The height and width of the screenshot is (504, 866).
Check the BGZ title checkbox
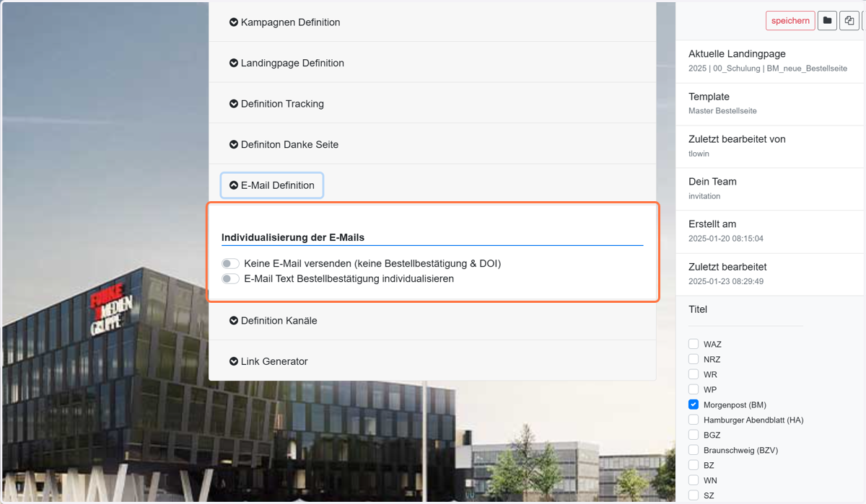pos(694,435)
